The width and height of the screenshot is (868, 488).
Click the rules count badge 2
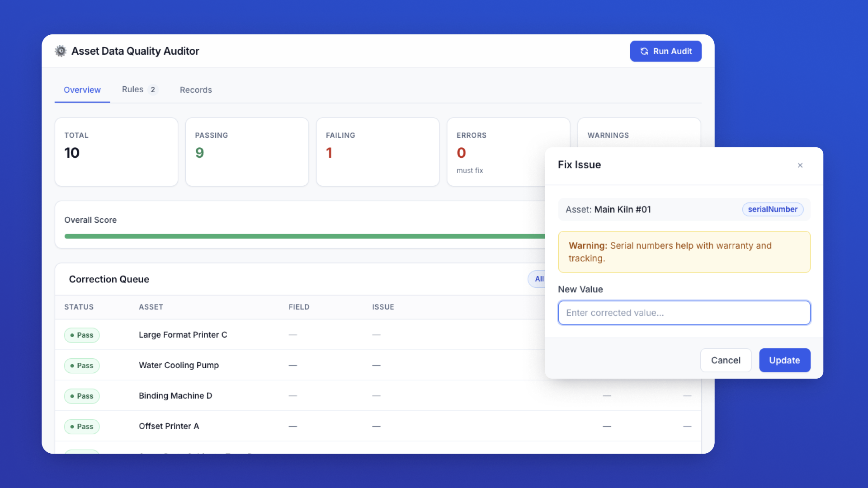coord(153,89)
